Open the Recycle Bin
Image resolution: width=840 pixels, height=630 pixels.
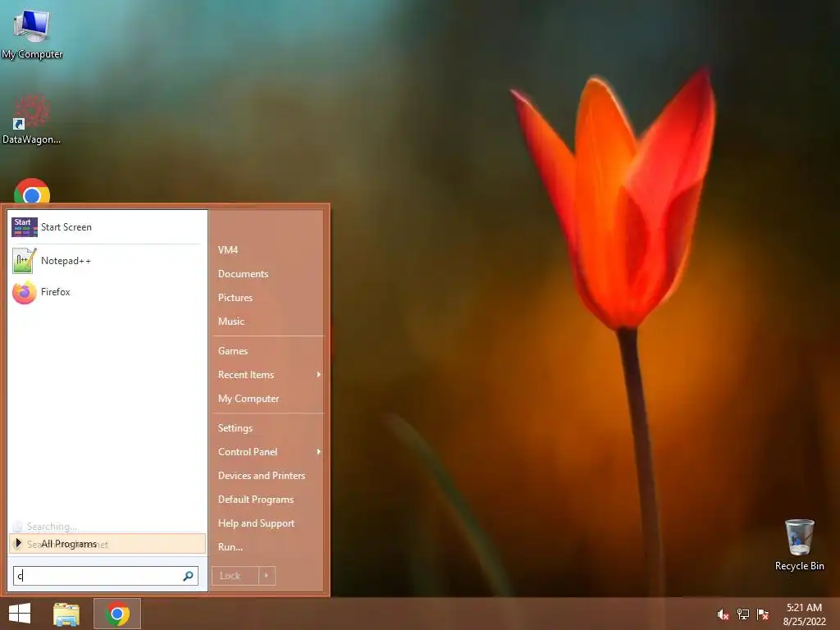799,545
